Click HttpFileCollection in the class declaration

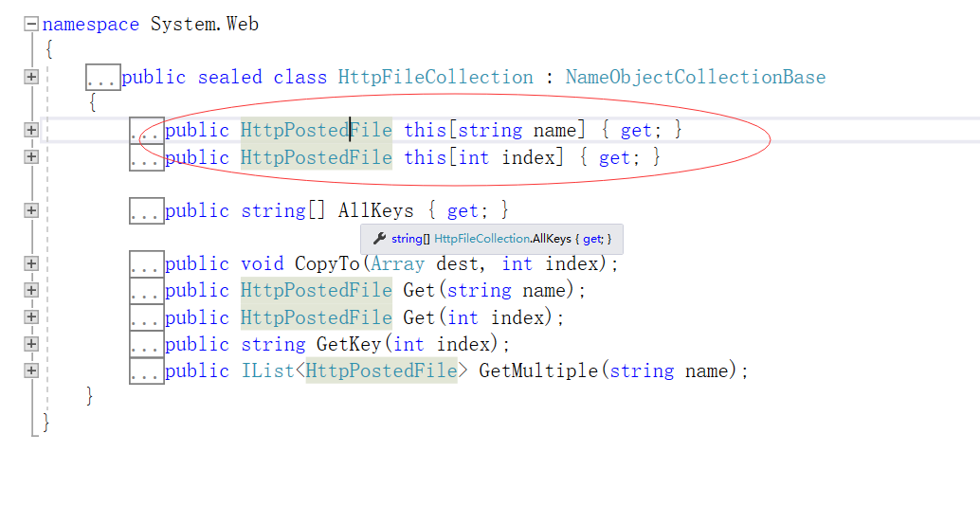(x=436, y=77)
